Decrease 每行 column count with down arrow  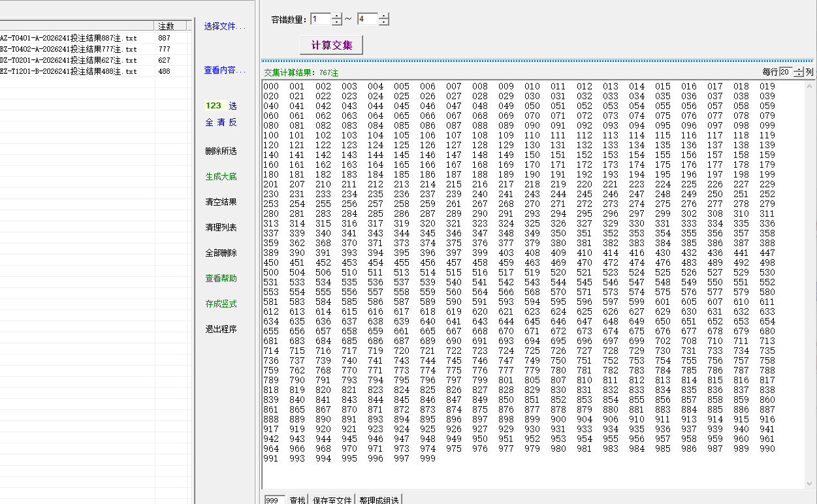798,74
